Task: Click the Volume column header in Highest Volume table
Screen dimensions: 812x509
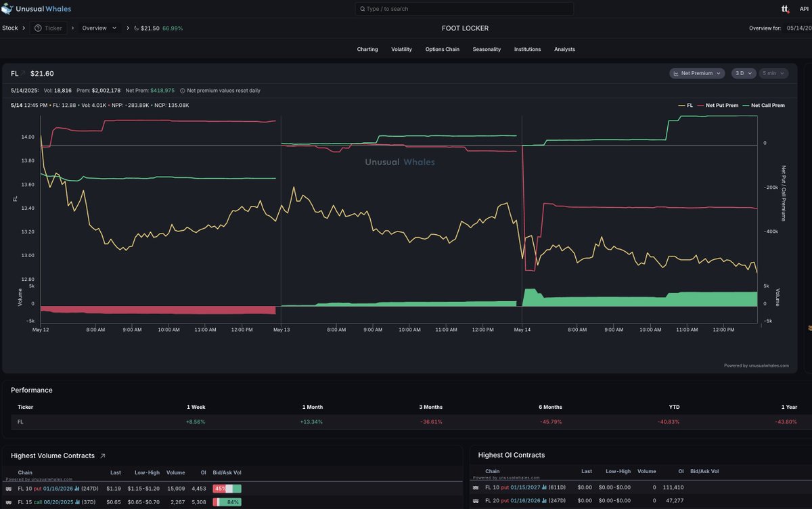Action: [175, 472]
